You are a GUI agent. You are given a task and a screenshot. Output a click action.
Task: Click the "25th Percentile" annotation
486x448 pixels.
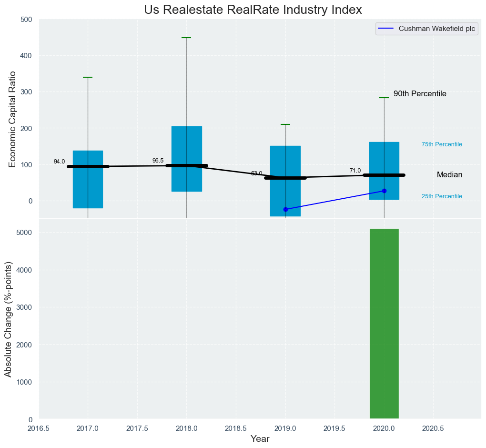[x=442, y=196]
